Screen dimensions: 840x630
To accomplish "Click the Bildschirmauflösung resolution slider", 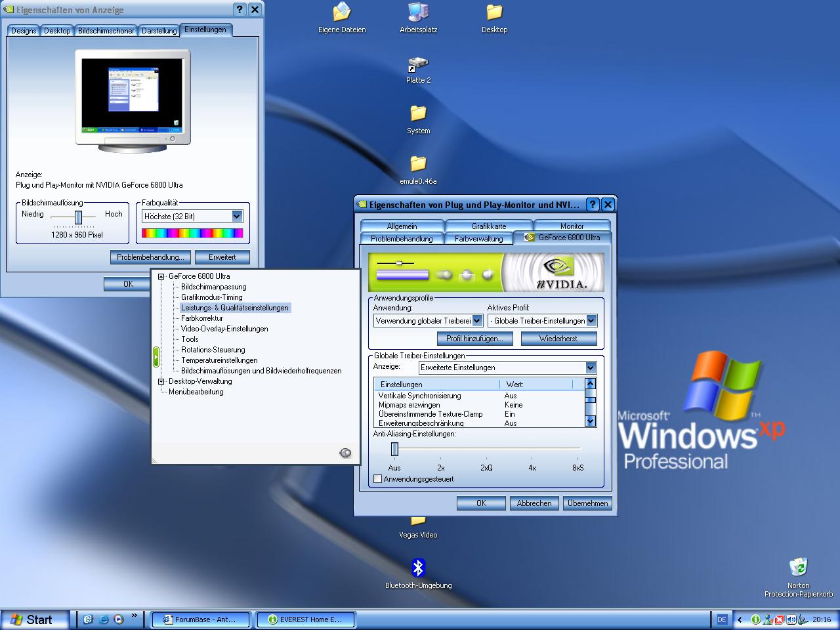I will pyautogui.click(x=78, y=217).
